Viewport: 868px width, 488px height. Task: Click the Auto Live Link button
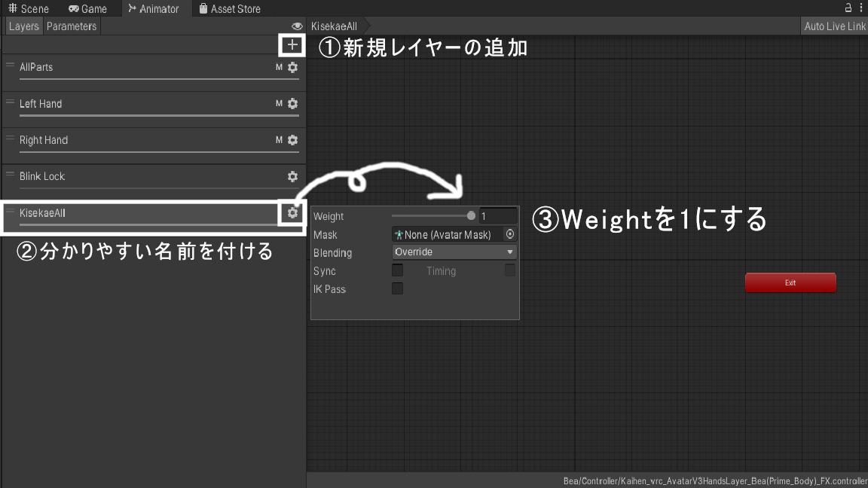point(834,26)
